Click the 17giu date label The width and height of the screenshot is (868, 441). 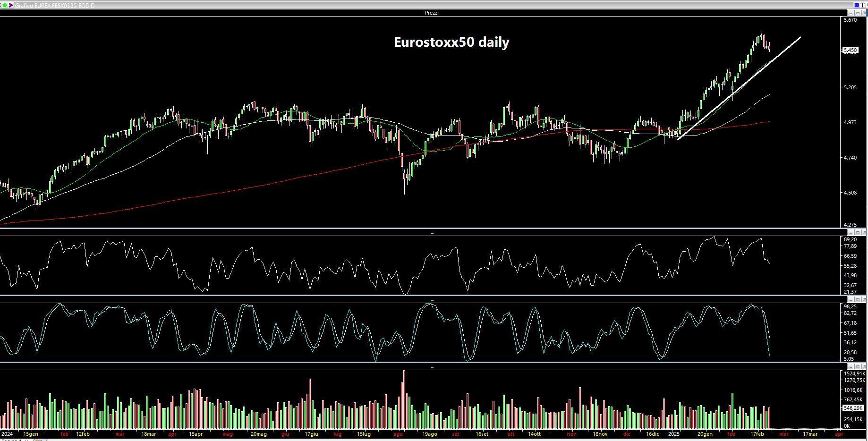[x=311, y=434]
